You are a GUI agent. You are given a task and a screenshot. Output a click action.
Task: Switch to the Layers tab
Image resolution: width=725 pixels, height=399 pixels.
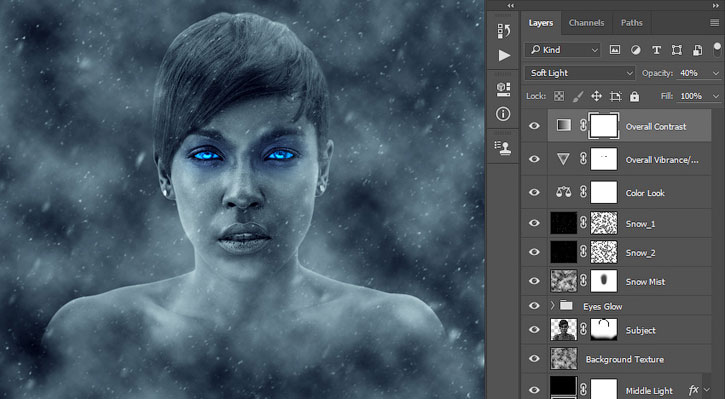click(x=541, y=23)
